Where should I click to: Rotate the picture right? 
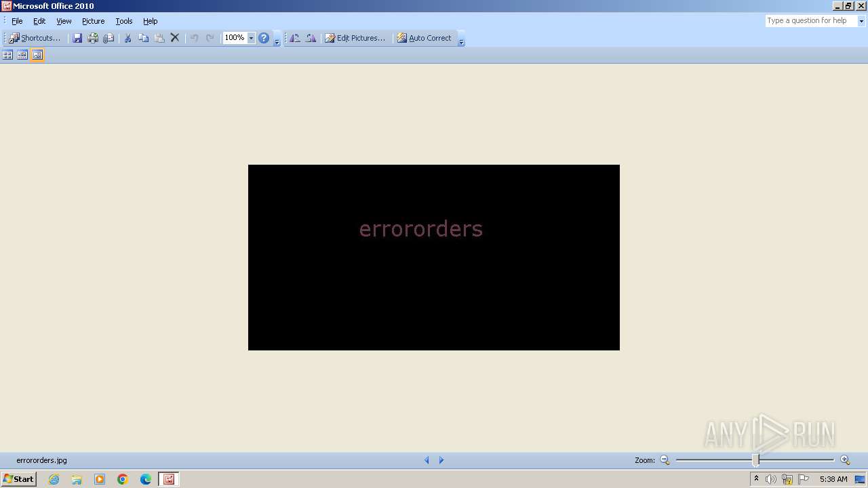pyautogui.click(x=311, y=38)
